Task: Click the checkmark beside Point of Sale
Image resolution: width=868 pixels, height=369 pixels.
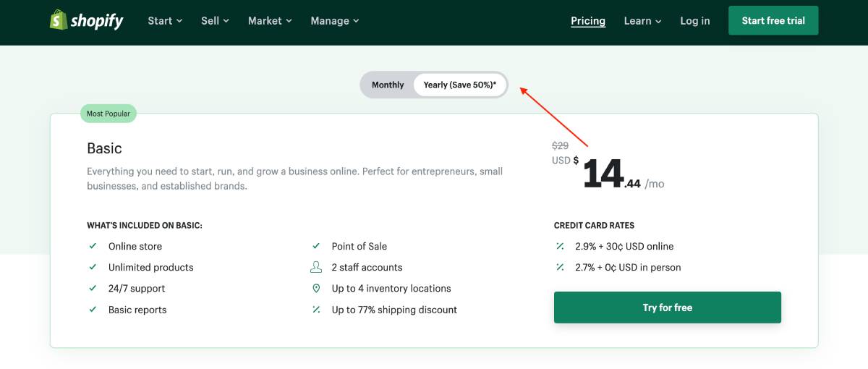Action: (316, 246)
